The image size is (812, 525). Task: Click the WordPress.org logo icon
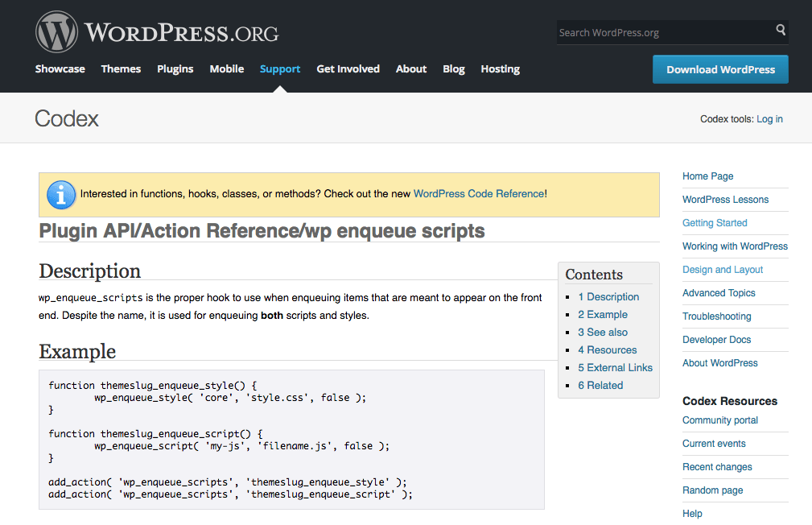(x=56, y=32)
